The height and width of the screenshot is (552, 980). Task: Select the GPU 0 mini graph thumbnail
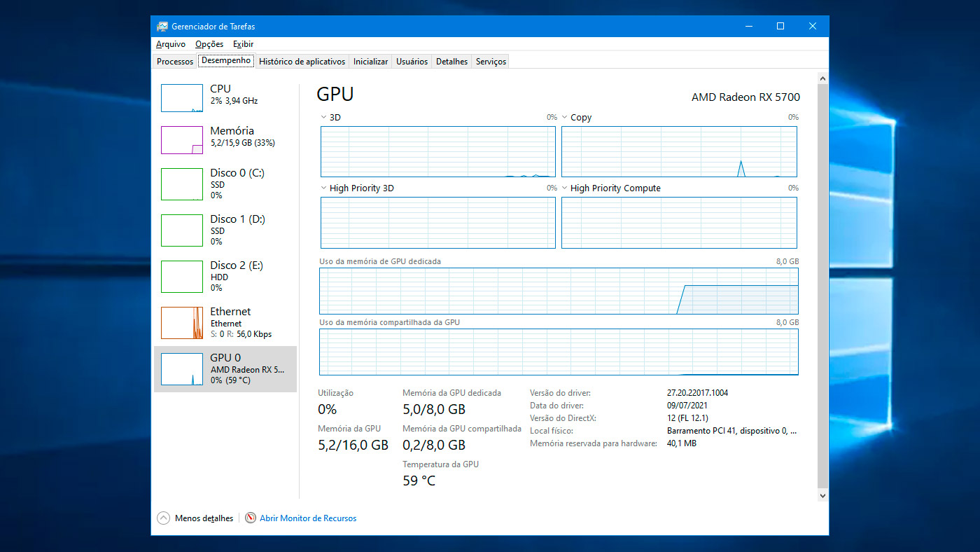(182, 369)
